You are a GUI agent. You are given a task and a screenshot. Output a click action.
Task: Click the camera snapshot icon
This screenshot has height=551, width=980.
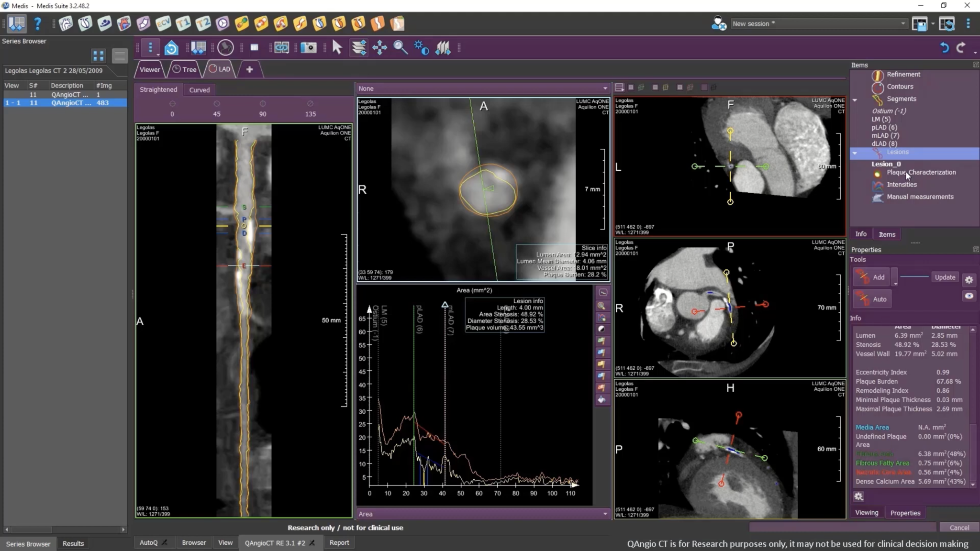tap(309, 47)
